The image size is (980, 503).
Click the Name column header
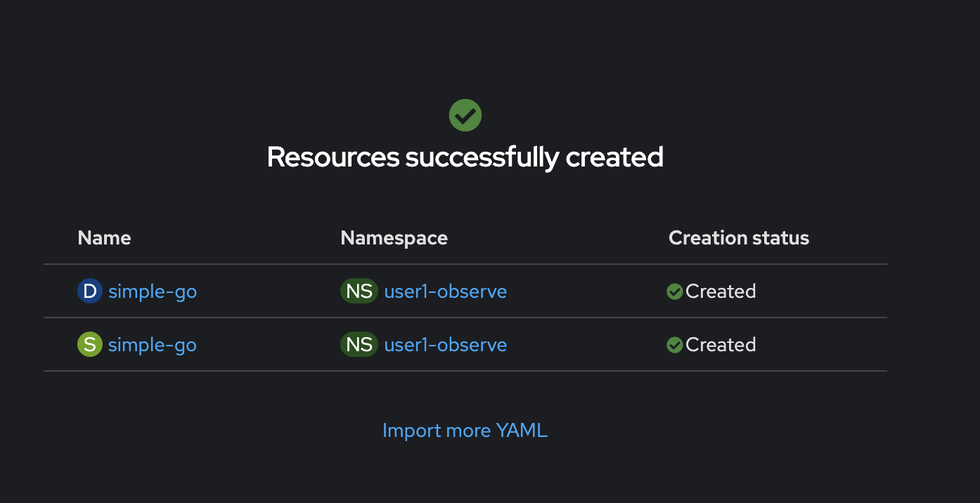coord(105,238)
